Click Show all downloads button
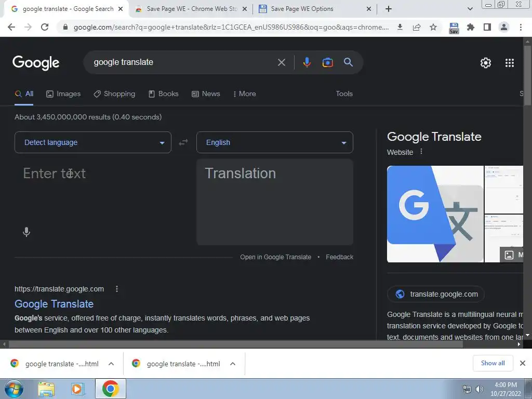 493,363
